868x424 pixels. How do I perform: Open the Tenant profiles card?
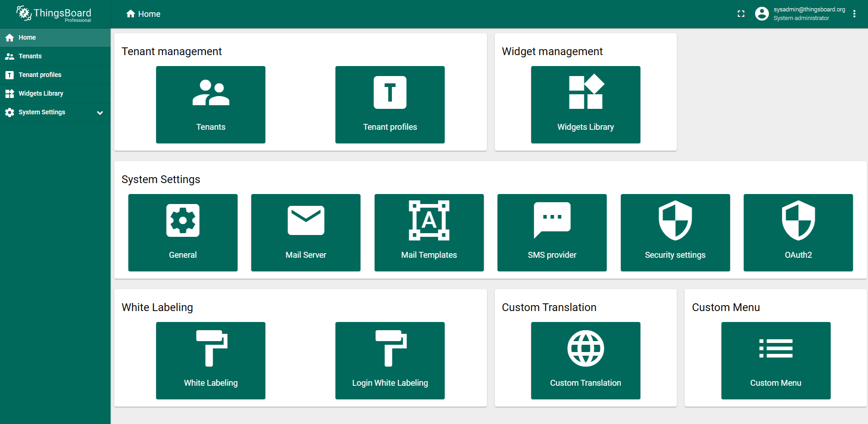[390, 105]
